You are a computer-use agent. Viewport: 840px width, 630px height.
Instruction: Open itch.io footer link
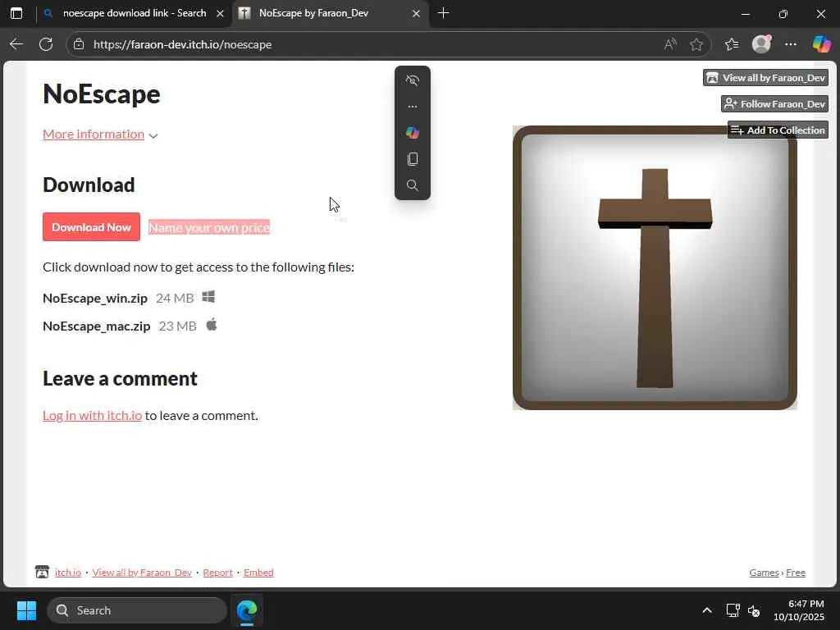click(68, 573)
